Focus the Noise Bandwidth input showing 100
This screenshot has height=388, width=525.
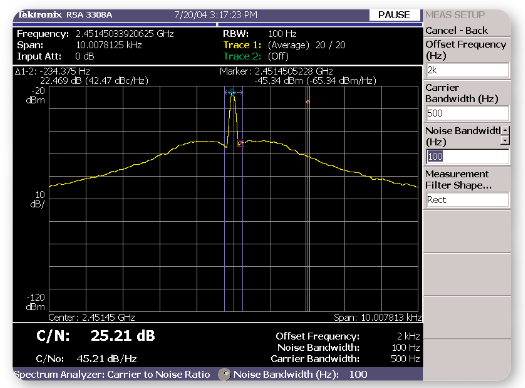[467, 156]
